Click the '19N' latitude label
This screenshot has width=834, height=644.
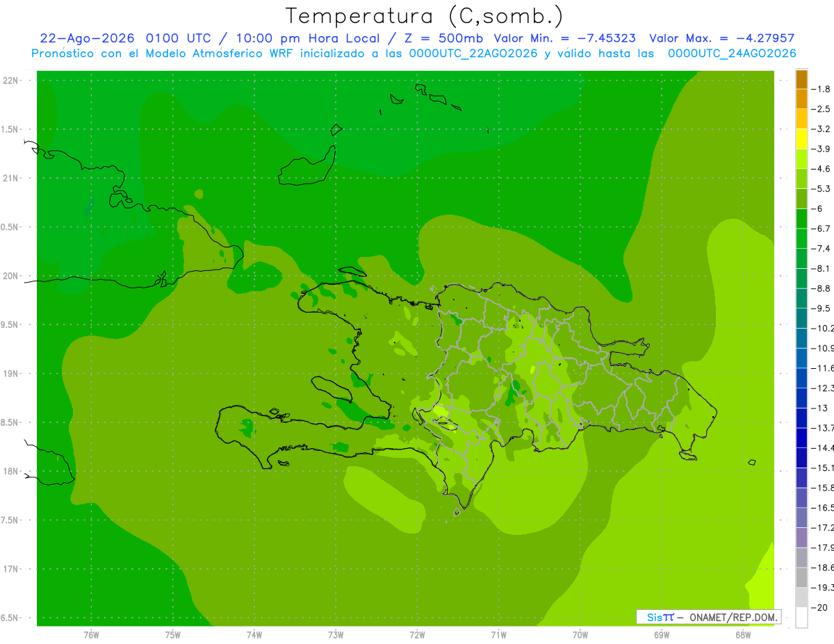(10, 374)
